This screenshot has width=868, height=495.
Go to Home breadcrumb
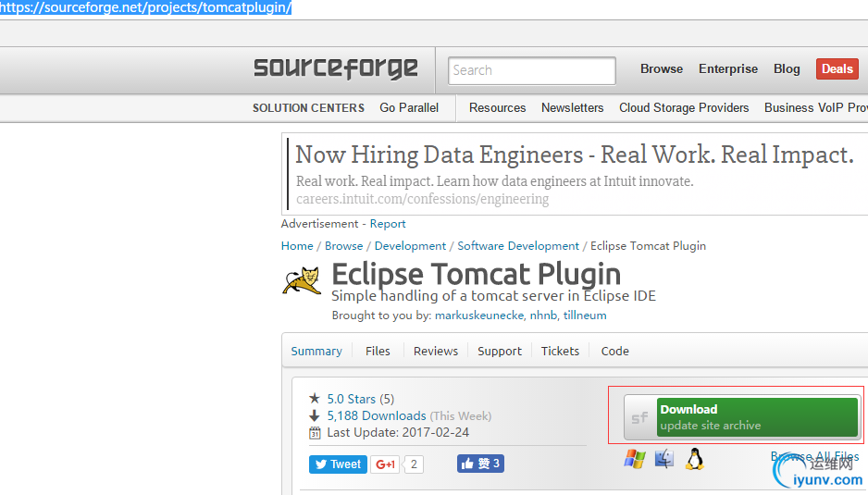pyautogui.click(x=297, y=246)
